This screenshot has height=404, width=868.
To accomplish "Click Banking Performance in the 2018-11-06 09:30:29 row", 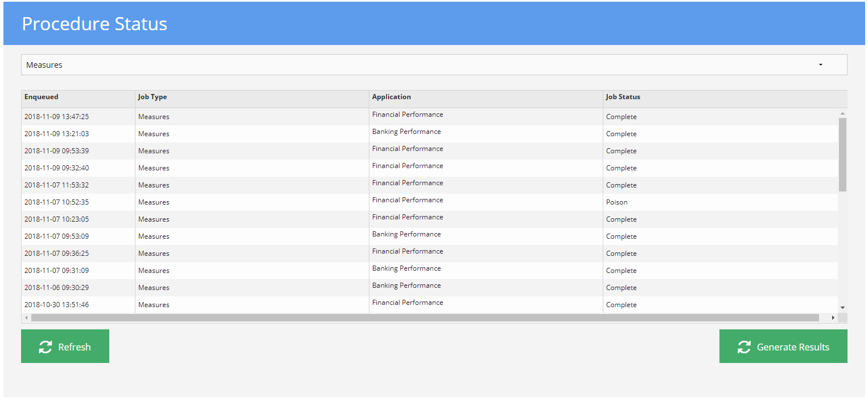I will (406, 285).
